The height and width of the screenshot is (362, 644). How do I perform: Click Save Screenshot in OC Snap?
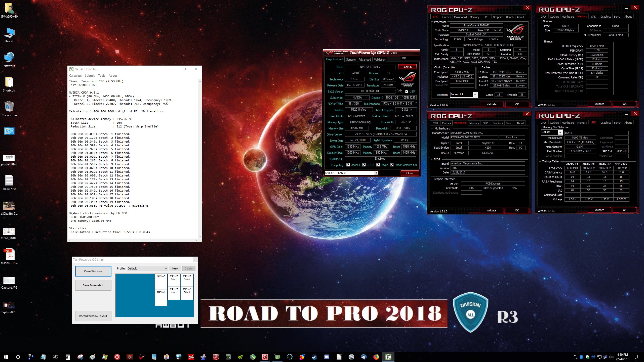tap(93, 285)
